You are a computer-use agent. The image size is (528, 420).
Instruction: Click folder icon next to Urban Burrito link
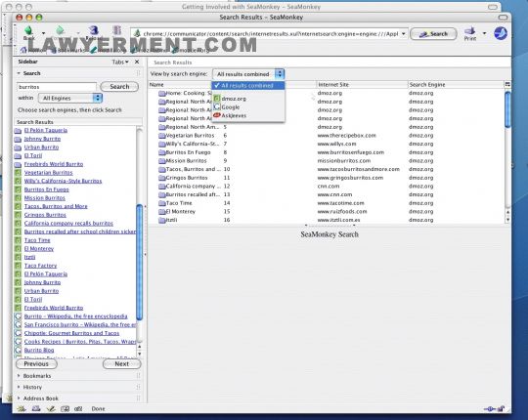pos(19,147)
